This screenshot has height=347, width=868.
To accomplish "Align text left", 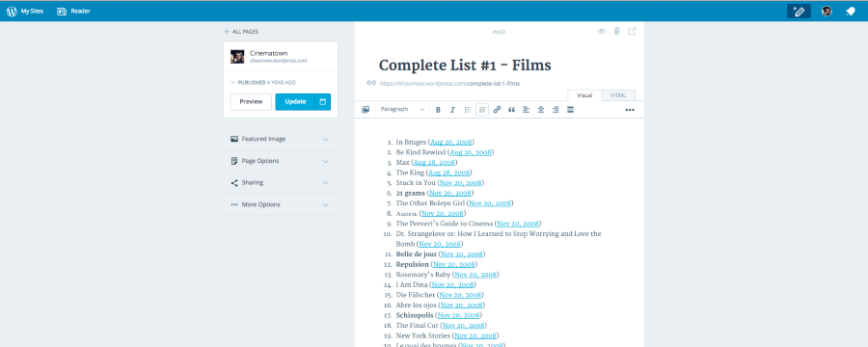I will [527, 110].
